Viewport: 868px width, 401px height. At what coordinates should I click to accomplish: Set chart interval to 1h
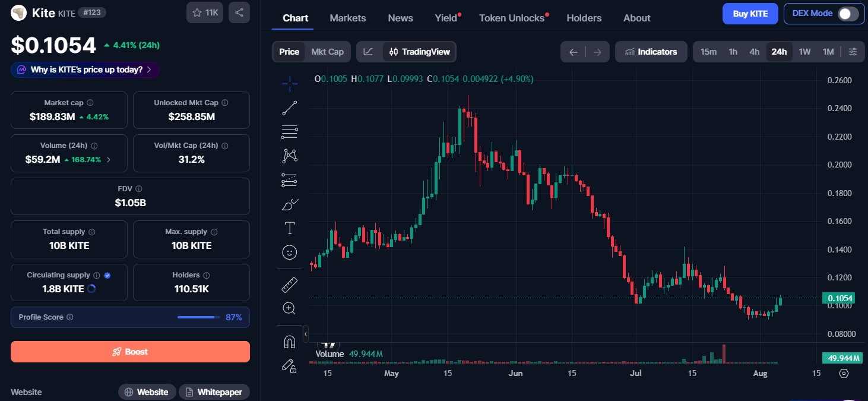tap(733, 52)
